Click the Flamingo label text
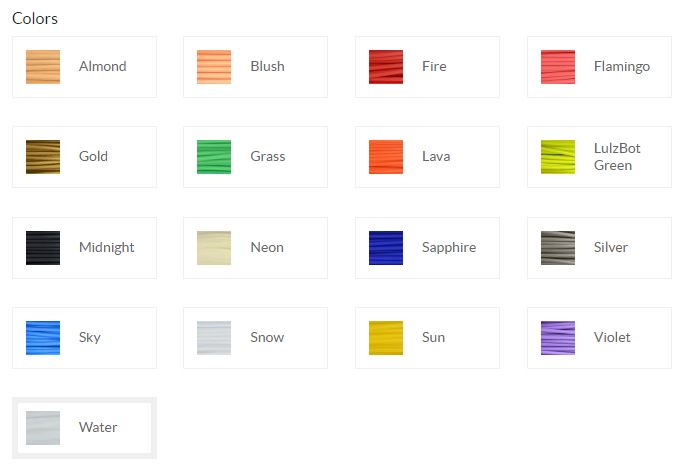Image resolution: width=684 pixels, height=473 pixels. click(622, 67)
